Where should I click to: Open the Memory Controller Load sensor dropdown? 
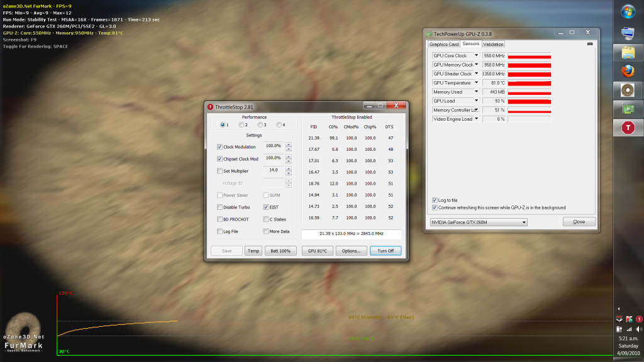[x=477, y=109]
